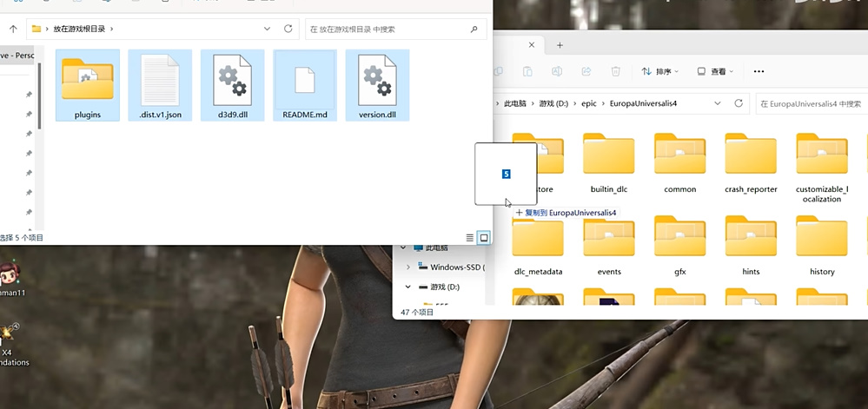Viewport: 868px width, 409px height.
Task: Focus the 在 EuropaUniversalis4 中搜索 search field
Action: tap(812, 103)
